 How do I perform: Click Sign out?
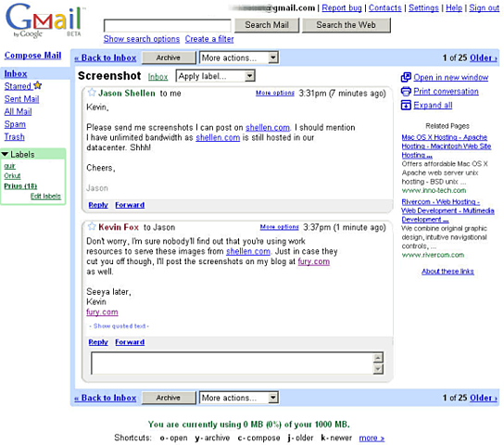coord(484,7)
